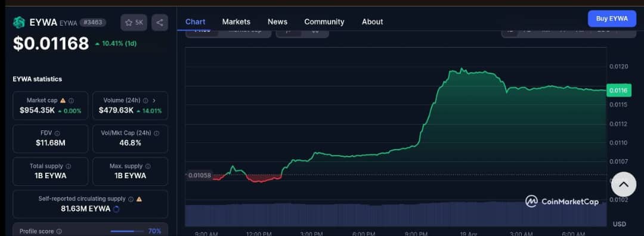Click the EYWA coin logo icon
The image size is (644, 236).
tap(19, 22)
